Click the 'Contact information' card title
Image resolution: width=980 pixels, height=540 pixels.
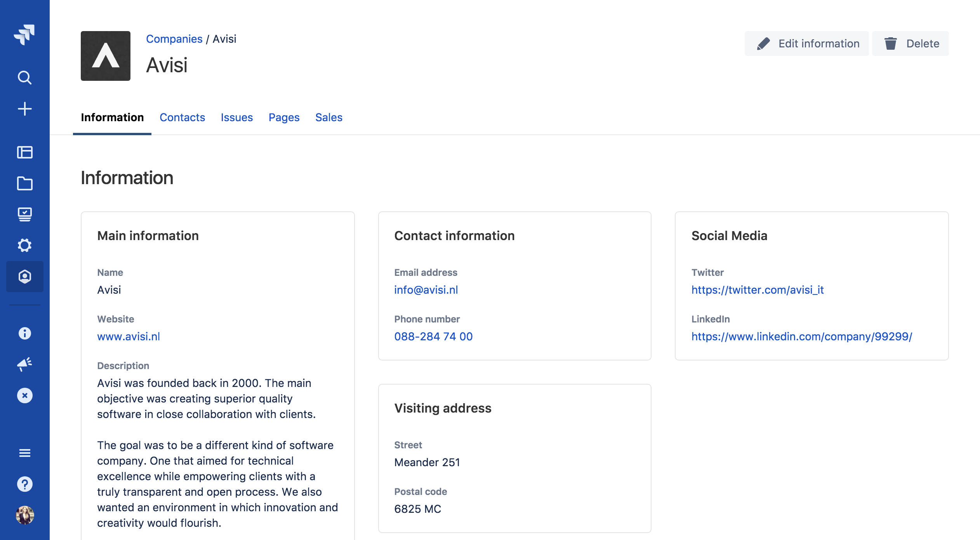(x=454, y=236)
